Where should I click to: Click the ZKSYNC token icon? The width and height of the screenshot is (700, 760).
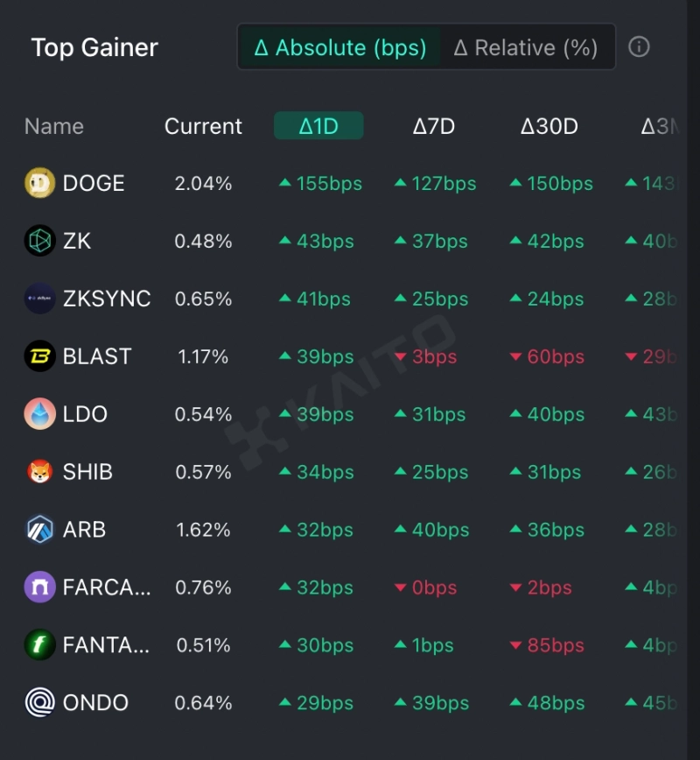(x=39, y=299)
